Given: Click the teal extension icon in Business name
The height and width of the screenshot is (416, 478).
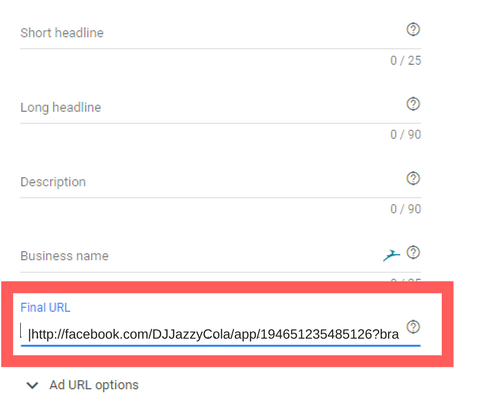Looking at the screenshot, I should [391, 256].
